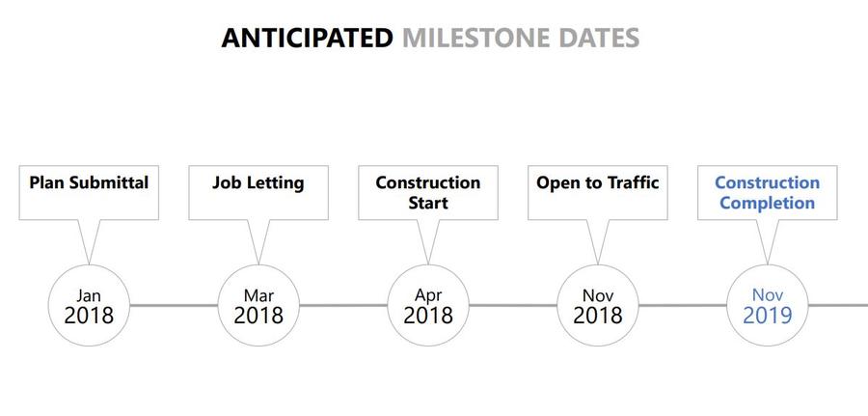This screenshot has height=416, width=868.
Task: Click the pointer tail under the Construction Completion callout
Action: (768, 239)
